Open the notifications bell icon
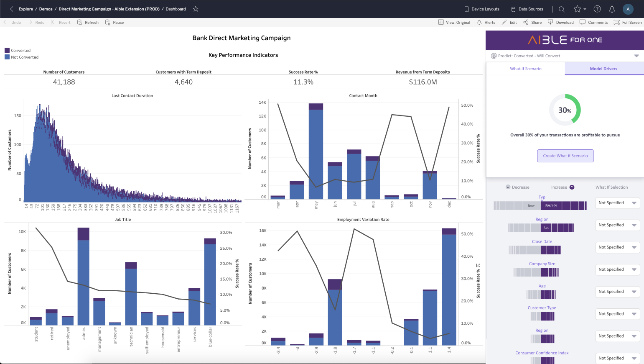Screen dimensions: 644x364 pos(612,9)
